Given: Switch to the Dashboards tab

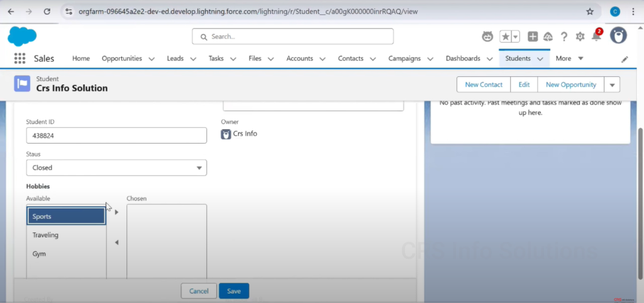Looking at the screenshot, I should 462,59.
